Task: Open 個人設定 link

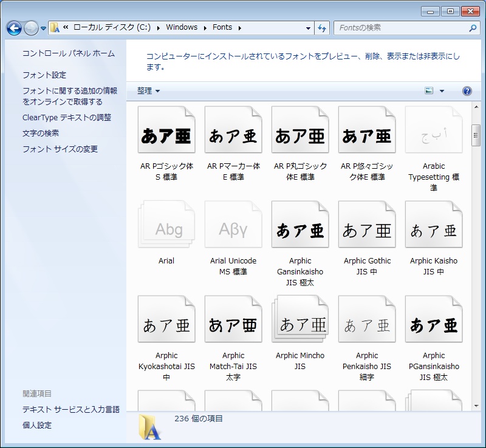Action: click(37, 426)
